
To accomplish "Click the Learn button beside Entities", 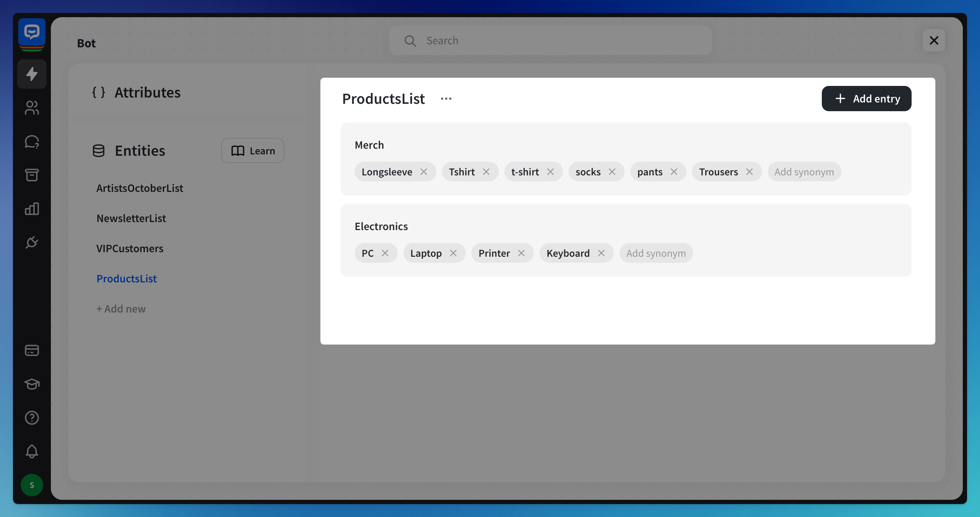I will point(253,151).
